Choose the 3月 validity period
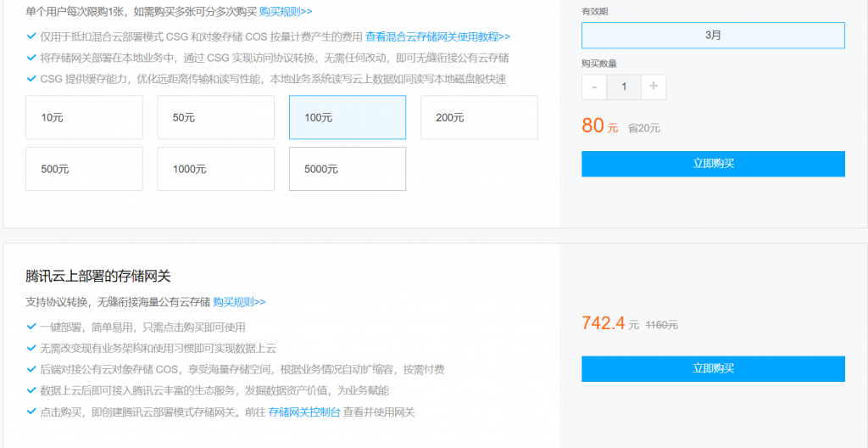The image size is (868, 448). (x=713, y=36)
